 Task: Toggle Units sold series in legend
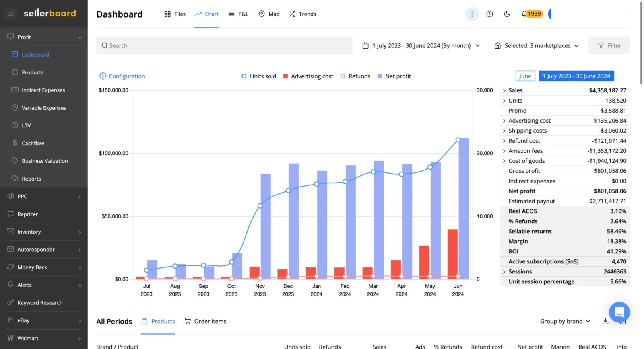coord(258,76)
